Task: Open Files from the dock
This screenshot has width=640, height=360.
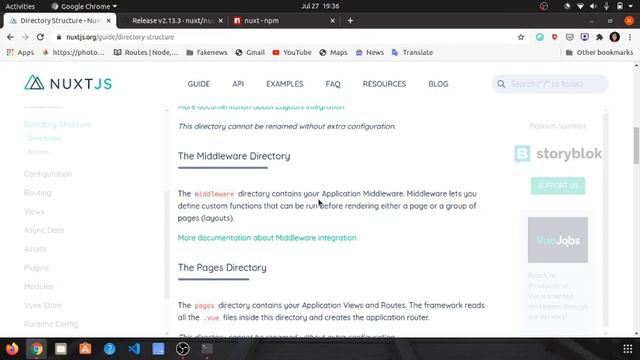Action: (61, 349)
